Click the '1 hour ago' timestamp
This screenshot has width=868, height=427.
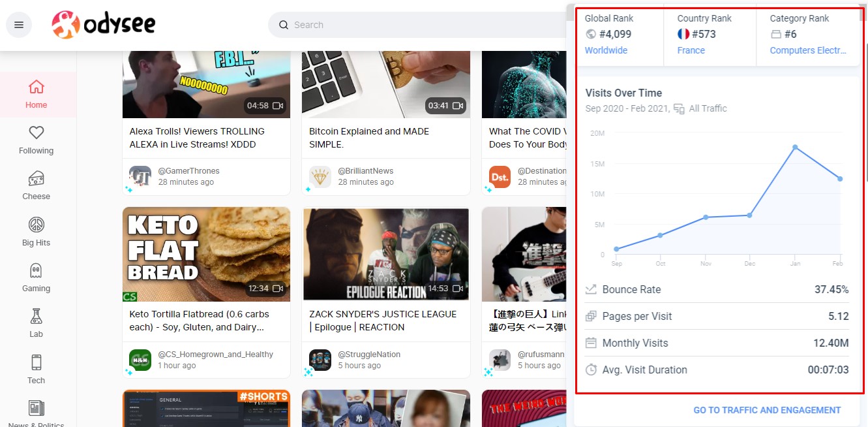click(x=177, y=366)
